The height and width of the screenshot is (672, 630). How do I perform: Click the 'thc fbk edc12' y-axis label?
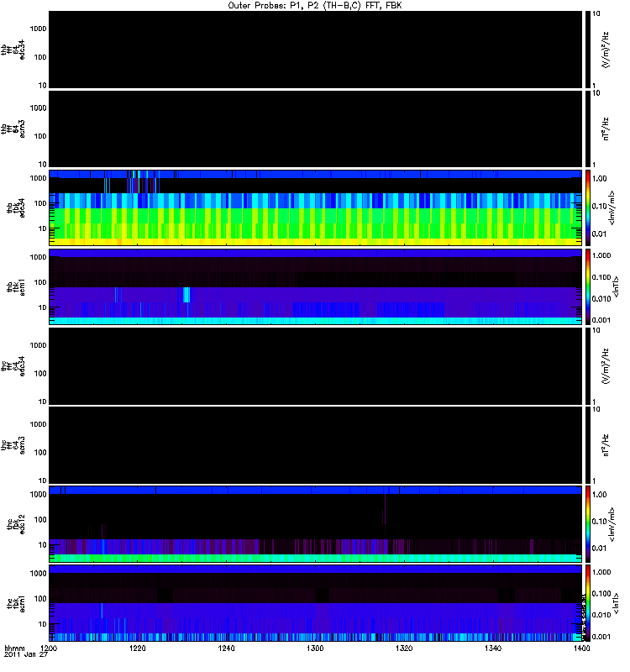(x=15, y=524)
